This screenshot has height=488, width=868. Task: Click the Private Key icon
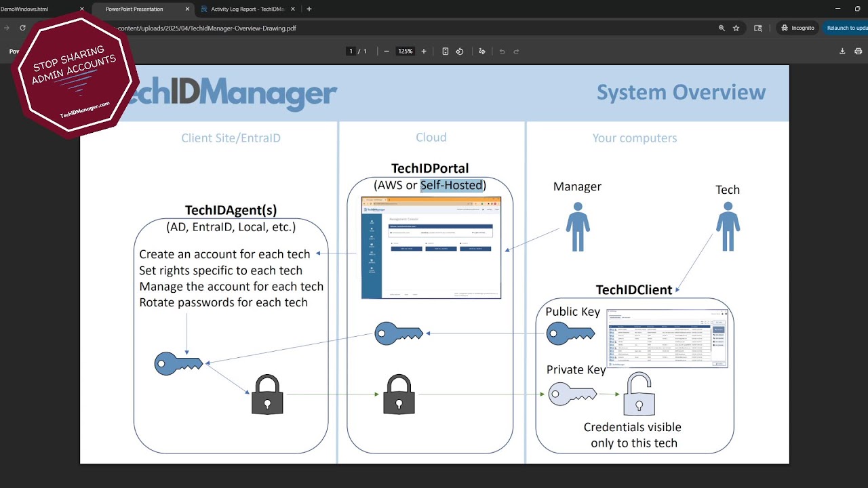click(x=572, y=394)
